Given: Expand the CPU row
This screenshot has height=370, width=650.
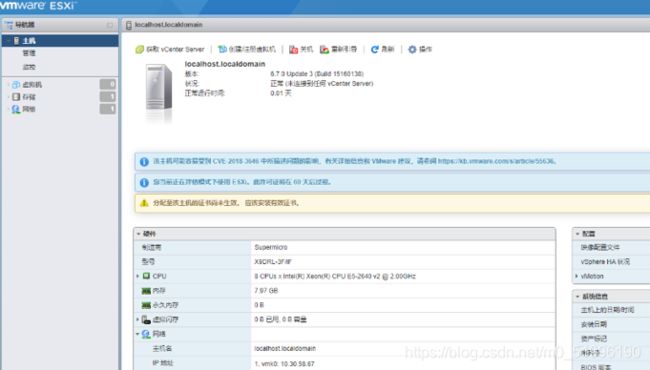Looking at the screenshot, I should click(x=138, y=276).
